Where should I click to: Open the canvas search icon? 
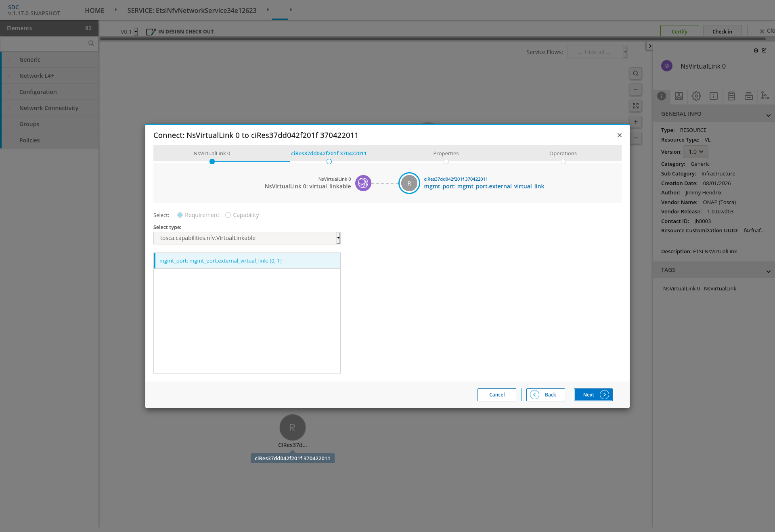click(636, 73)
